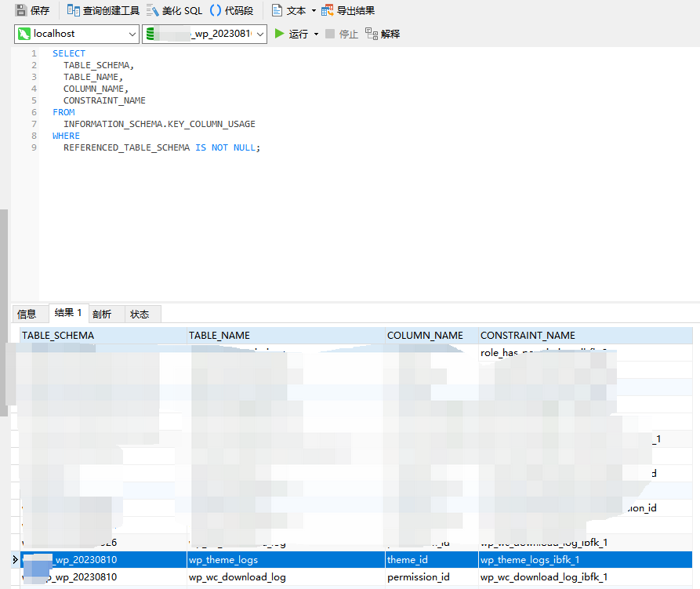Image resolution: width=700 pixels, height=589 pixels.
Task: Switch to the 信息 tab
Action: [x=27, y=314]
